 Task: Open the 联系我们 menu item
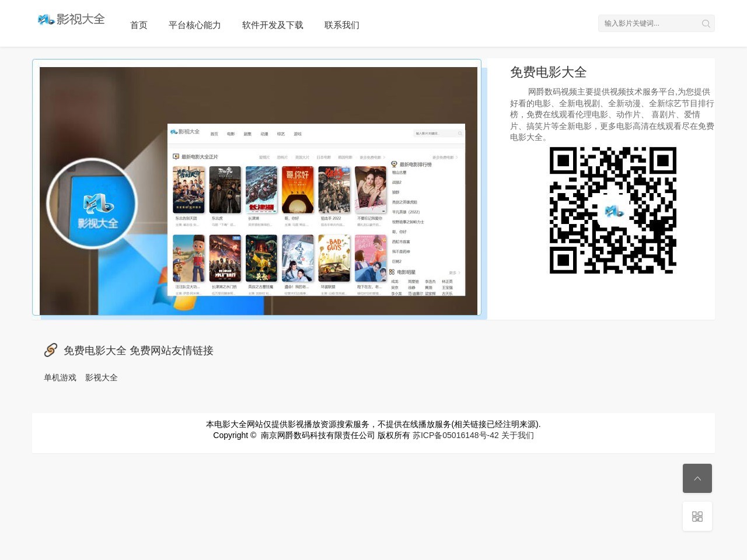tap(342, 25)
